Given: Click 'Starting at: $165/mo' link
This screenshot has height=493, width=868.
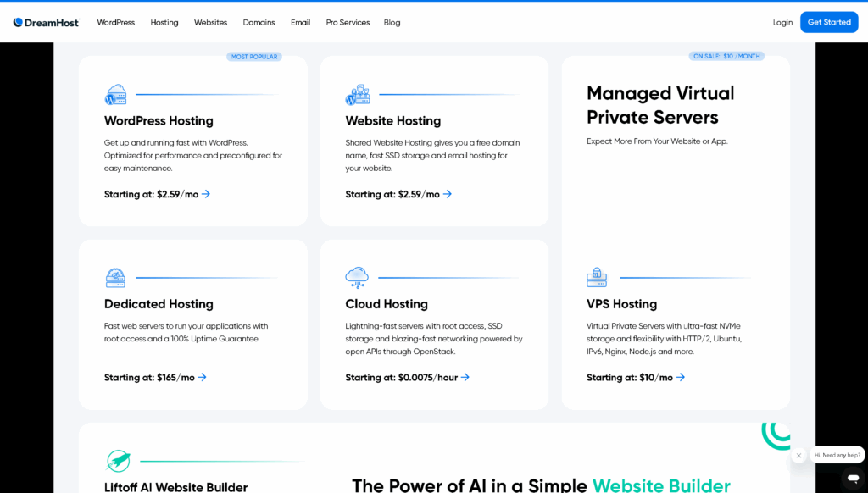Looking at the screenshot, I should tap(149, 377).
